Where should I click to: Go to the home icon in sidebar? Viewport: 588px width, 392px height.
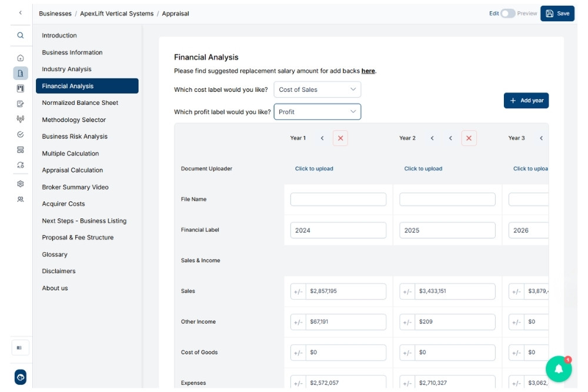pos(20,58)
